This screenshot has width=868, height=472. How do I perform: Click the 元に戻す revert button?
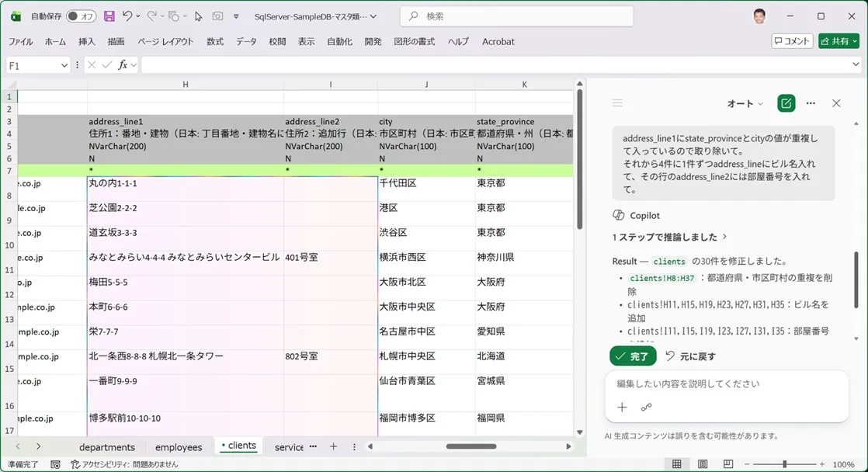coord(690,356)
